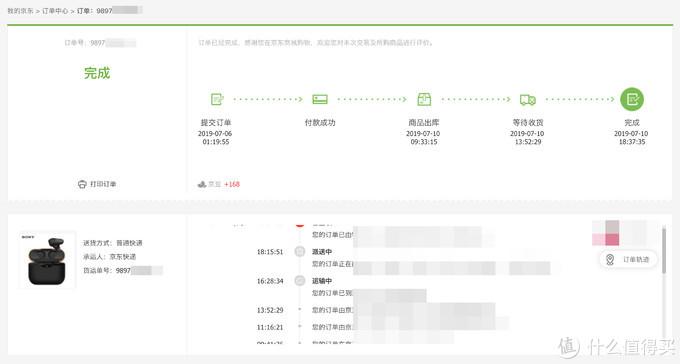680x364 pixels.
Task: Click the 承运人: 京东快递 line
Action: (x=110, y=257)
